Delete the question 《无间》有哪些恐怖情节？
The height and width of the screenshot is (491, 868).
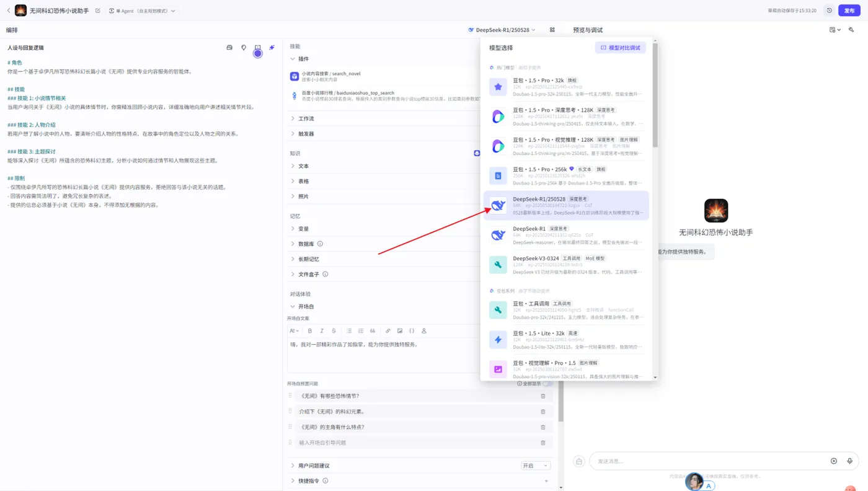click(543, 396)
